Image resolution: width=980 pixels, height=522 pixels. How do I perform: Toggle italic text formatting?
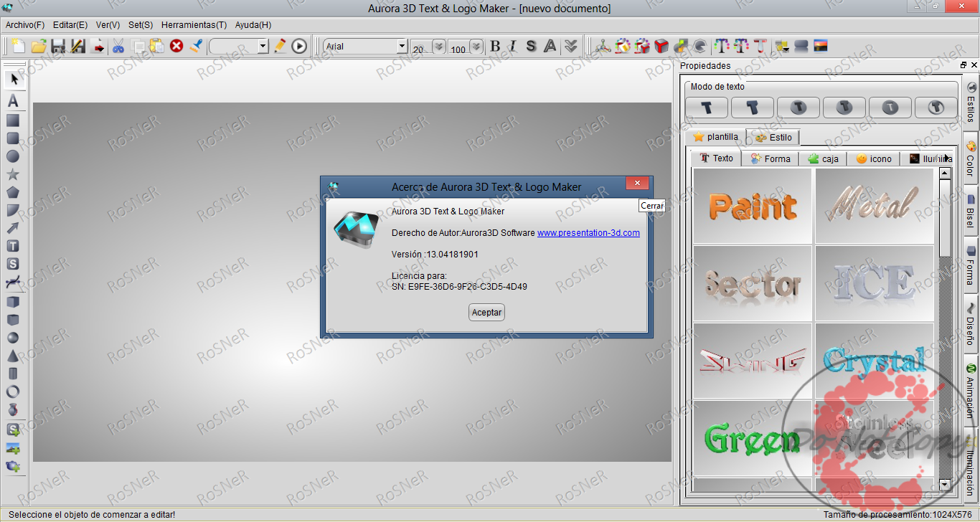(512, 47)
